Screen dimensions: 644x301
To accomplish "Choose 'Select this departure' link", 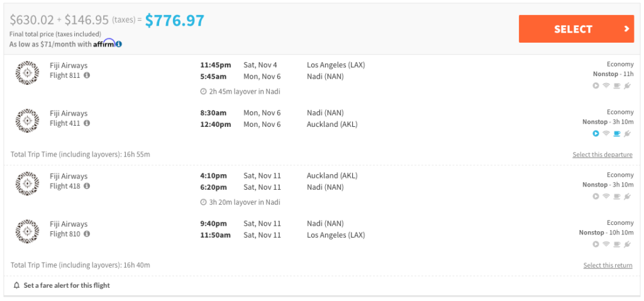I will pyautogui.click(x=602, y=155).
